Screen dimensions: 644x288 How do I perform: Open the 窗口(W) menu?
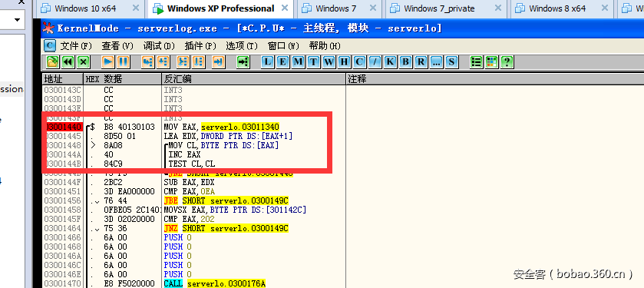click(283, 45)
